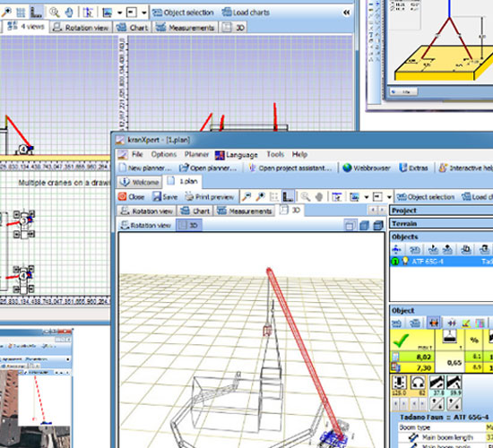Viewport: 493px width, 448px height.
Task: Open Measurements tab in 1.plan window
Action: pyautogui.click(x=245, y=211)
